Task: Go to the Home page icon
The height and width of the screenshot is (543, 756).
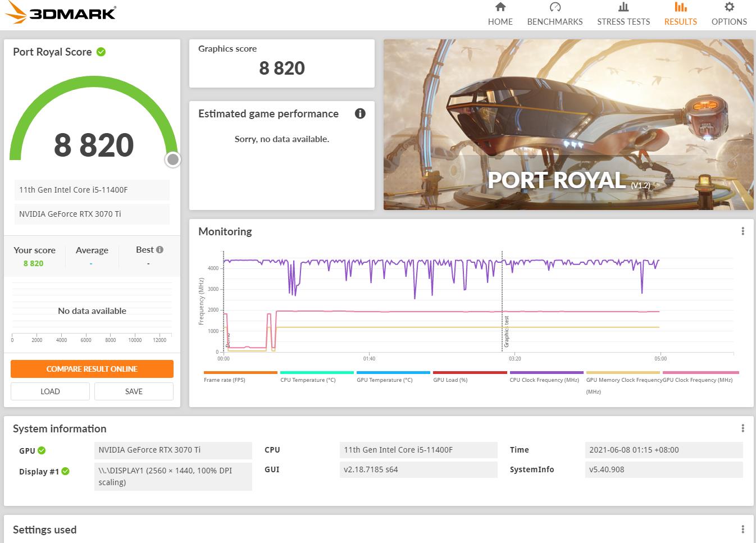Action: (500, 7)
